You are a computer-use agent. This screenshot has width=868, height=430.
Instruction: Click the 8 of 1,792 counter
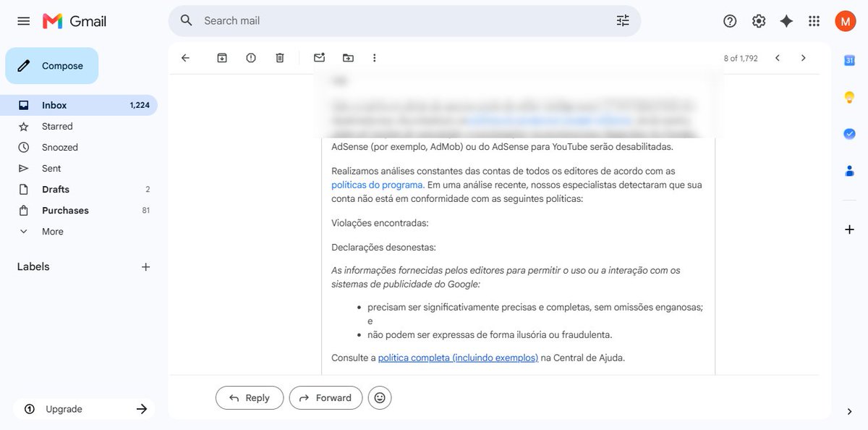tap(741, 58)
